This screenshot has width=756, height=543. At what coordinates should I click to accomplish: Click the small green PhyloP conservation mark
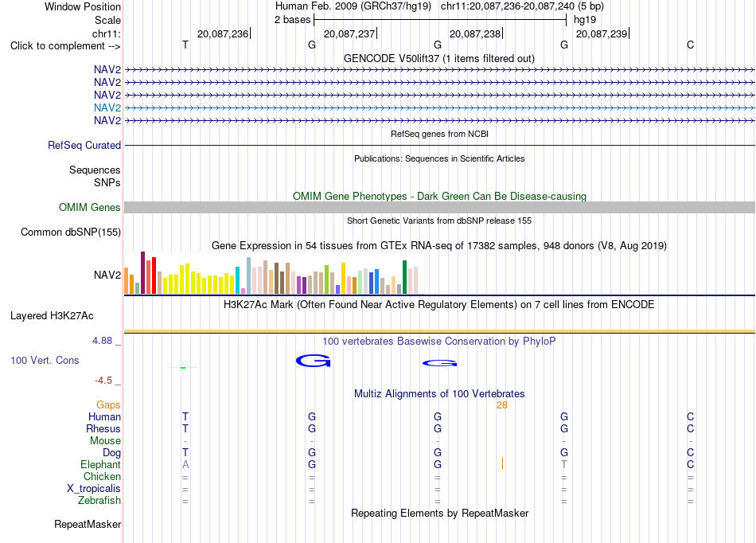[183, 368]
